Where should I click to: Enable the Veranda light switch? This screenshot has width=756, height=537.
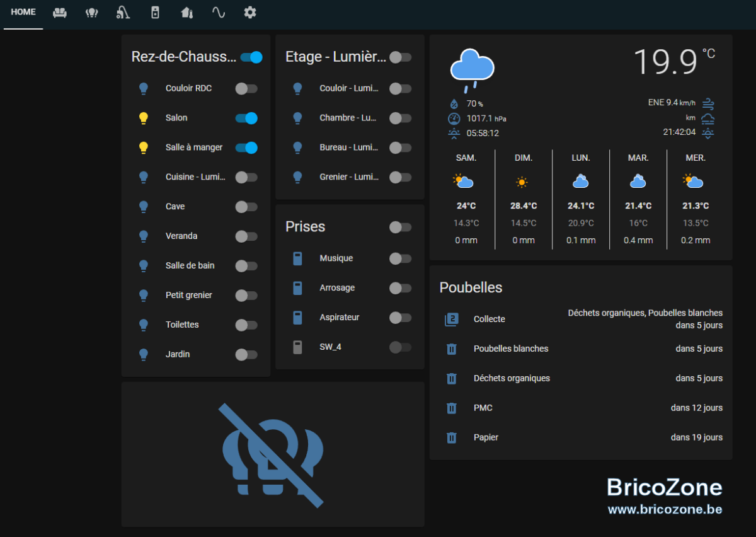click(246, 236)
